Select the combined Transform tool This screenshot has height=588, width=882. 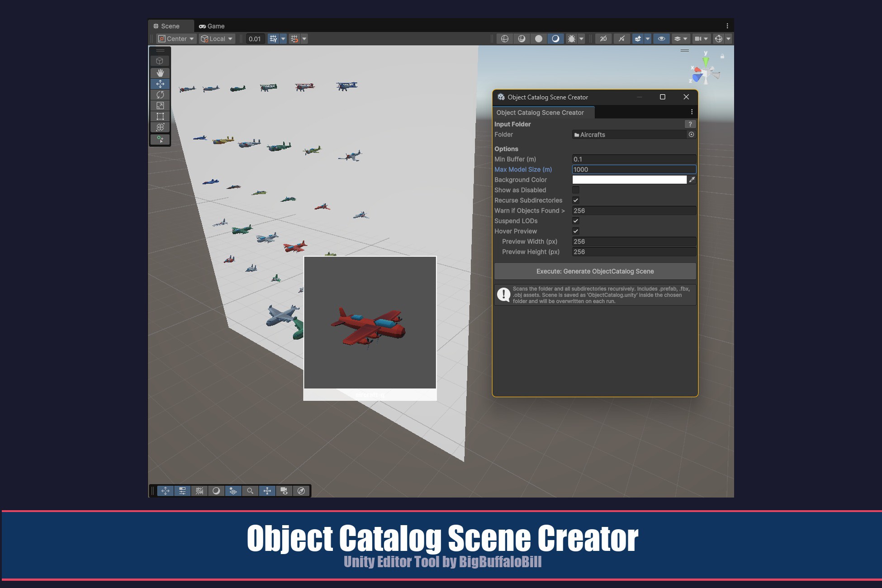[x=160, y=127]
